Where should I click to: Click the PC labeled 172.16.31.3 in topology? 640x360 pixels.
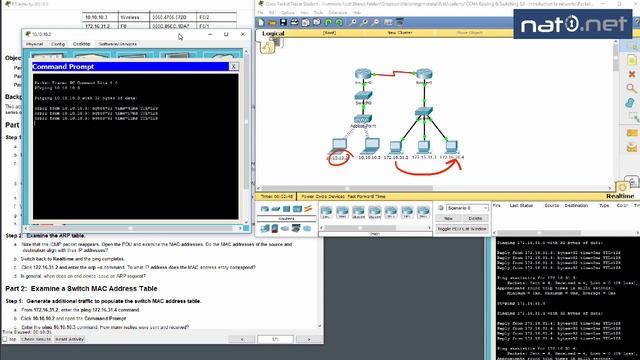click(424, 147)
